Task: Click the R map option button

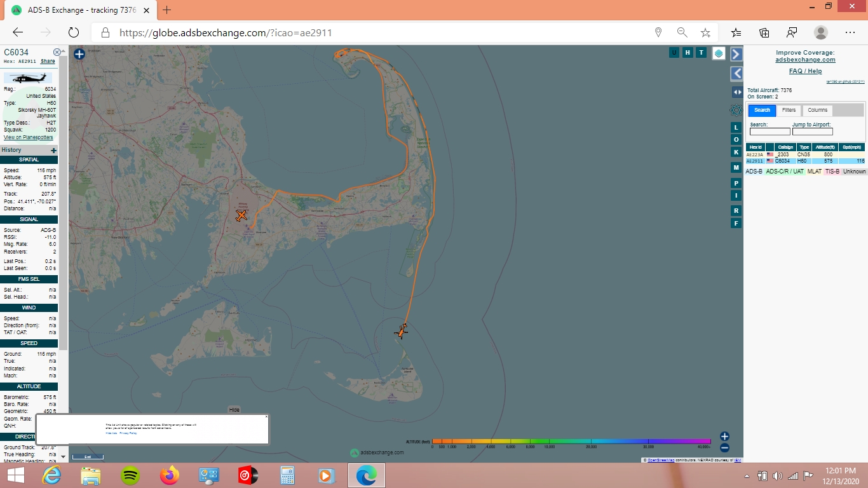Action: pyautogui.click(x=736, y=210)
